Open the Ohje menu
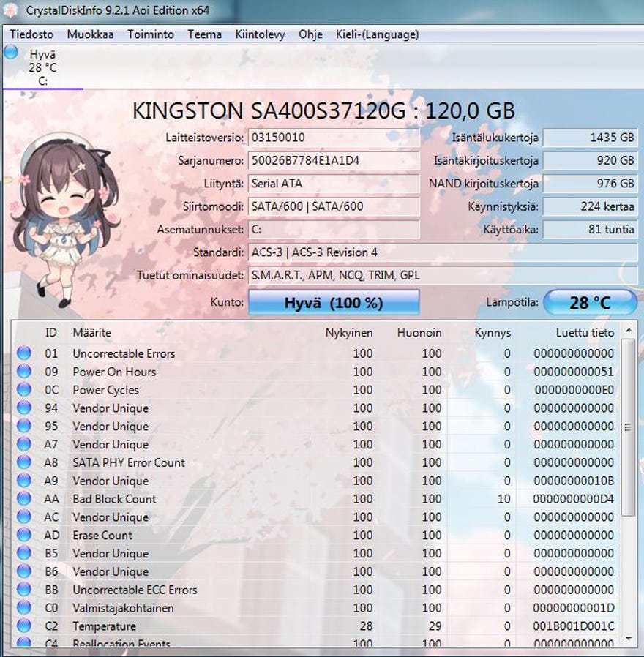 pos(310,34)
